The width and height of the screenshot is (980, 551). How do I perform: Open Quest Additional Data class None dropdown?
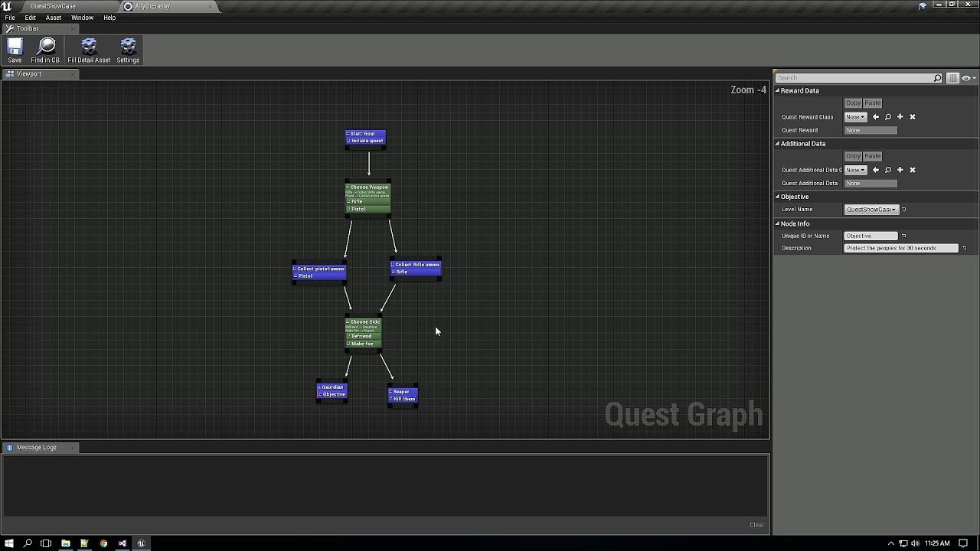[855, 170]
